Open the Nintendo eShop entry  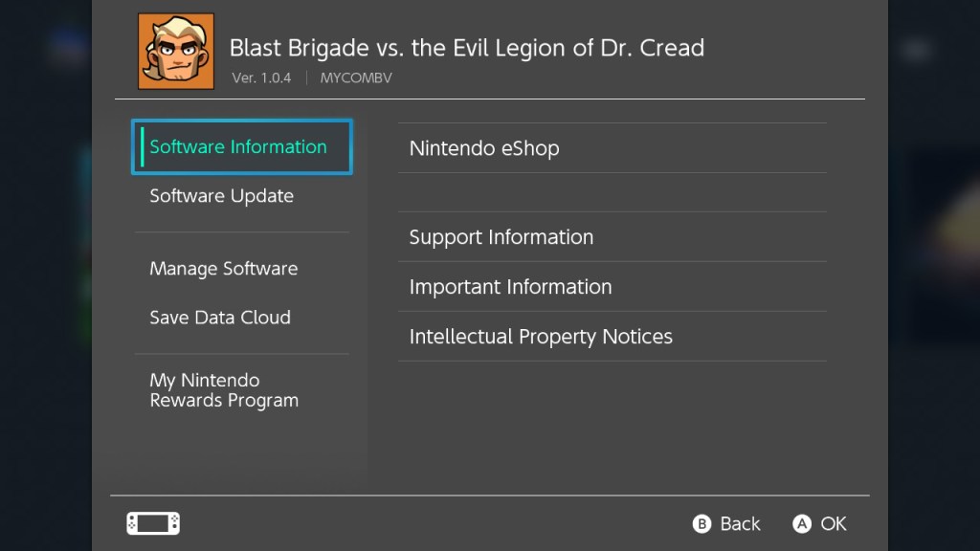point(484,148)
